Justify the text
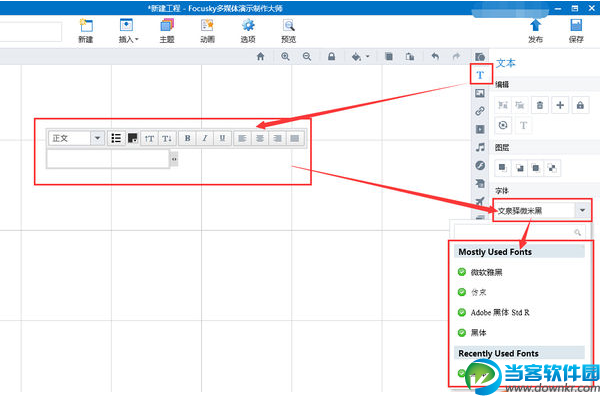This screenshot has height=402, width=601. (x=295, y=138)
